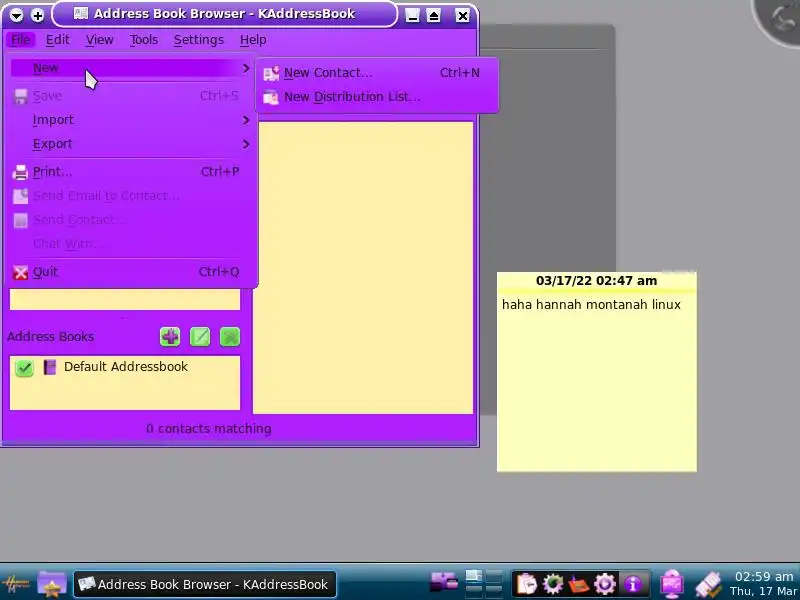Click the New submenu item
The width and height of the screenshot is (800, 600).
click(132, 68)
